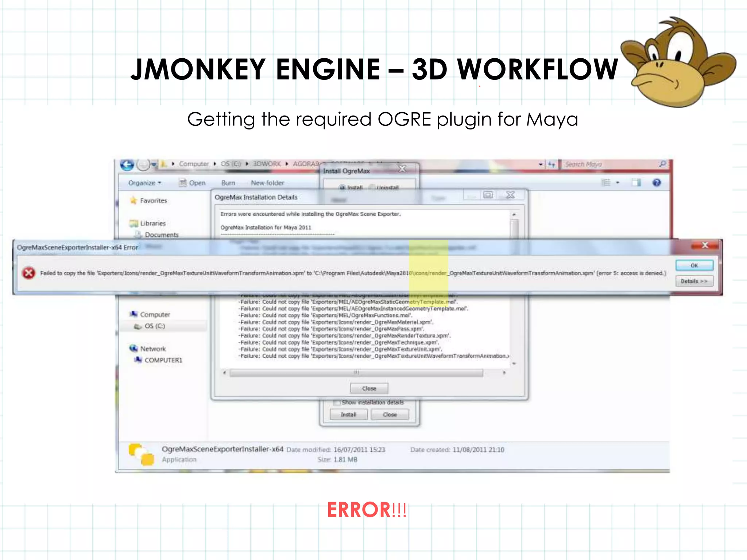Image resolution: width=747 pixels, height=560 pixels.
Task: Select the Install radio button
Action: pyautogui.click(x=342, y=187)
